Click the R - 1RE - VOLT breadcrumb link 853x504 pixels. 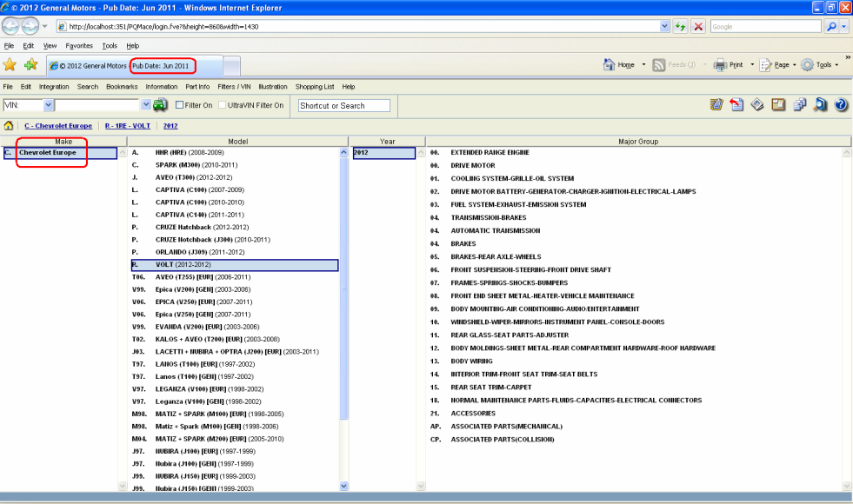click(128, 126)
